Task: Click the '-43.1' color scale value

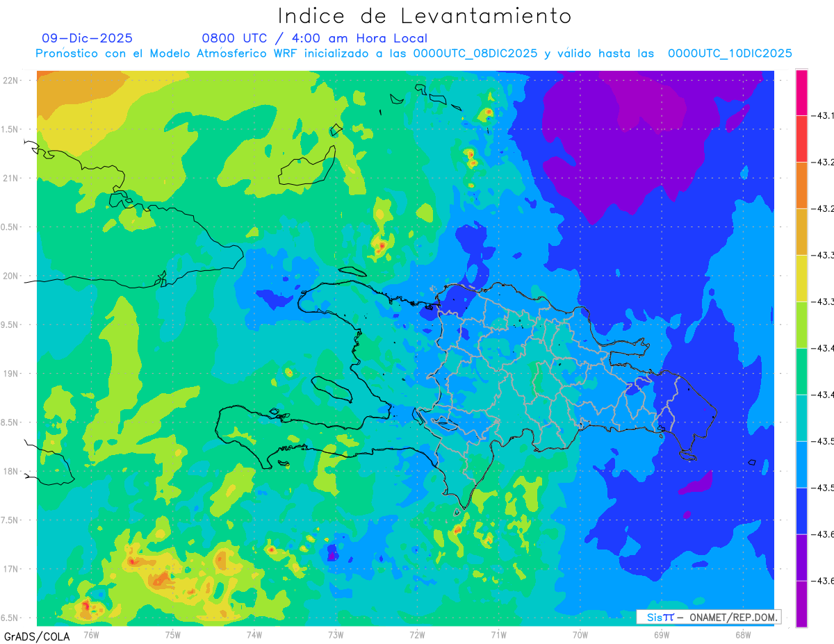Action: pyautogui.click(x=823, y=116)
